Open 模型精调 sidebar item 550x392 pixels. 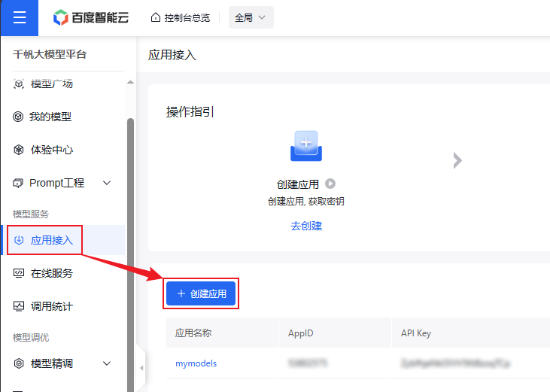[x=52, y=363]
